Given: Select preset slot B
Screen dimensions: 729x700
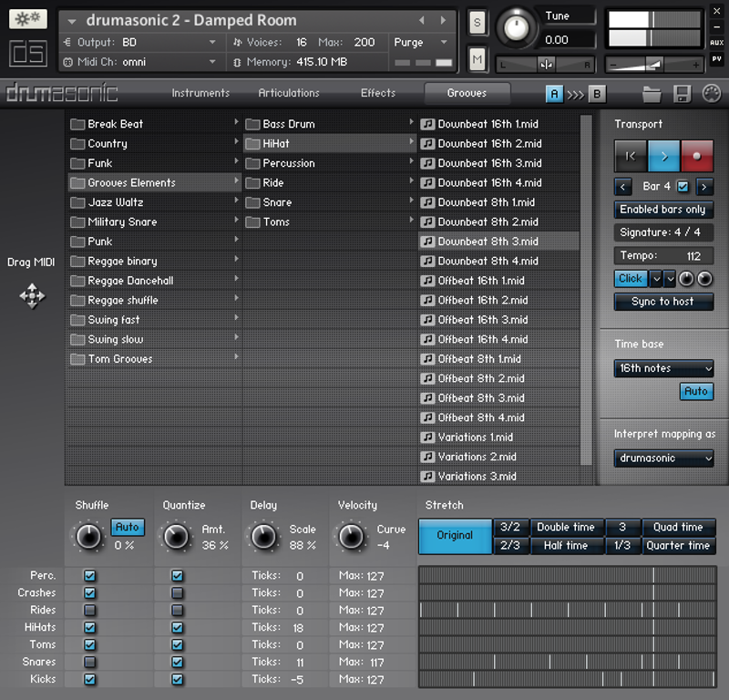Looking at the screenshot, I should click(597, 94).
